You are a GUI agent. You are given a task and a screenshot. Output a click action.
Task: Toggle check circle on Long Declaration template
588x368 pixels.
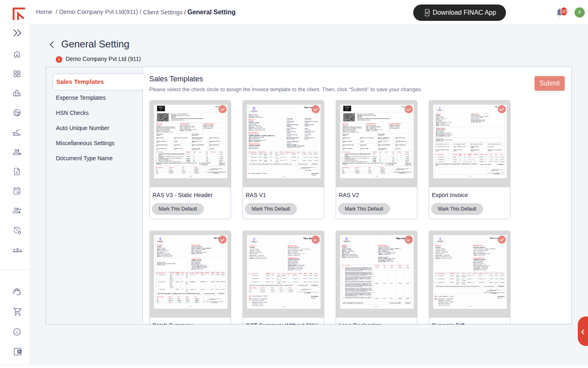[409, 240]
